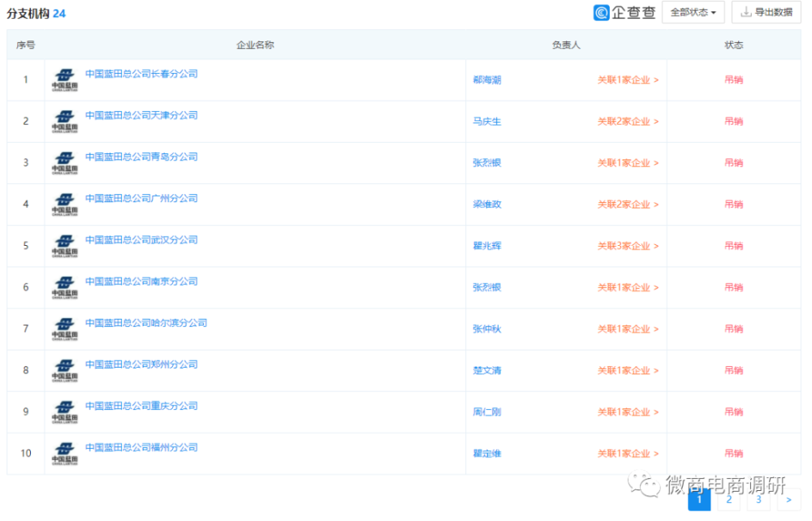Click the 企查查 logo icon
This screenshot has width=812, height=521.
(601, 12)
